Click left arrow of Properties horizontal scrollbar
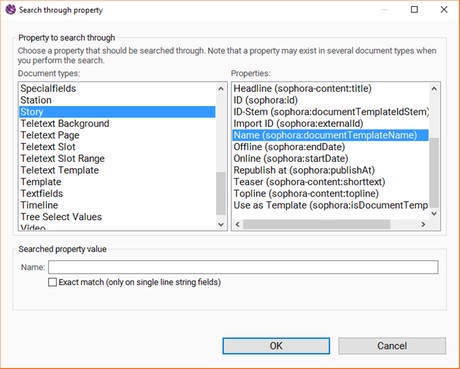This screenshot has width=460, height=369. point(238,224)
